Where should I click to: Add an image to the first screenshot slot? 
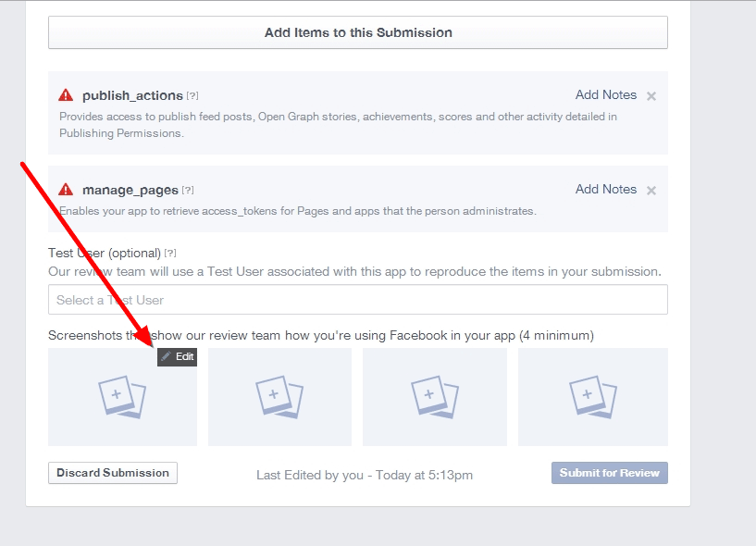point(122,397)
